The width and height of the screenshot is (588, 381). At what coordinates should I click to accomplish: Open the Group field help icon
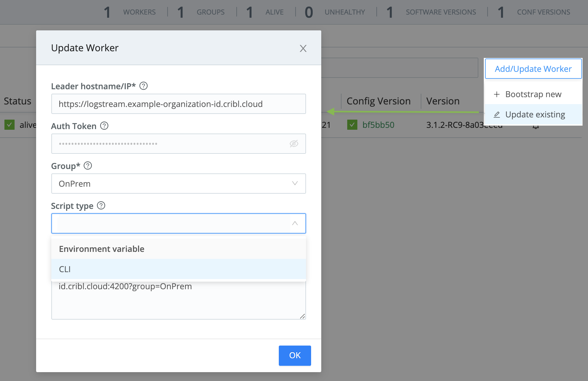88,166
